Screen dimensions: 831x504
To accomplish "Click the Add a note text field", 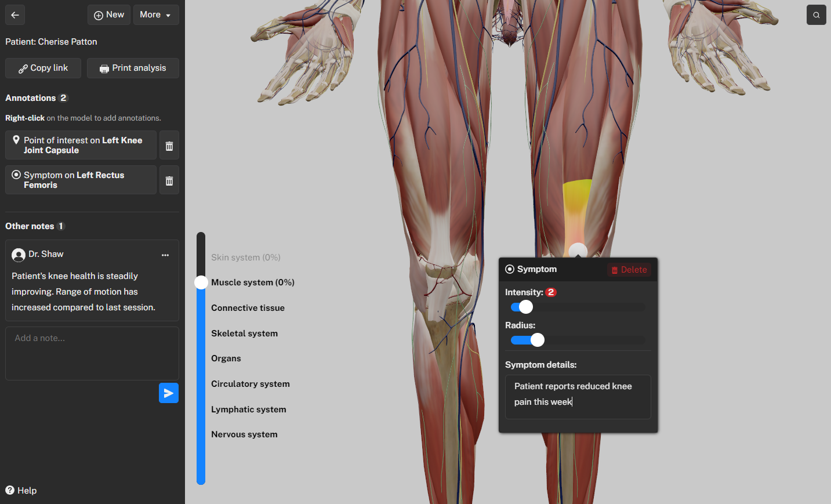I will [x=92, y=353].
